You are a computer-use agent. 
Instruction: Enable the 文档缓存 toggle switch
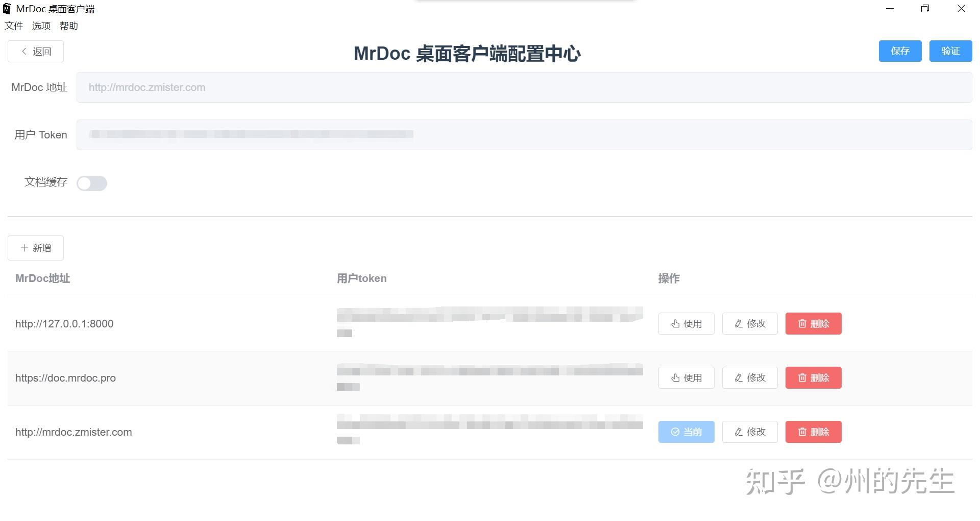92,183
